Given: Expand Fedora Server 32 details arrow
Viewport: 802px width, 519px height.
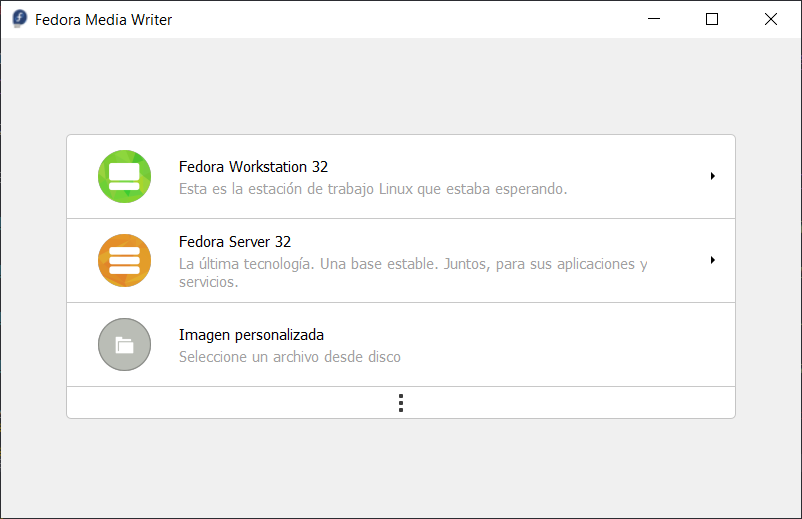Looking at the screenshot, I should point(712,260).
